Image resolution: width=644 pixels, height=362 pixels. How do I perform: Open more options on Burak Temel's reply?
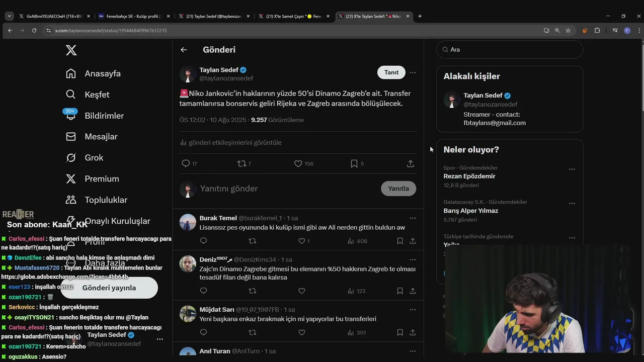tap(413, 218)
